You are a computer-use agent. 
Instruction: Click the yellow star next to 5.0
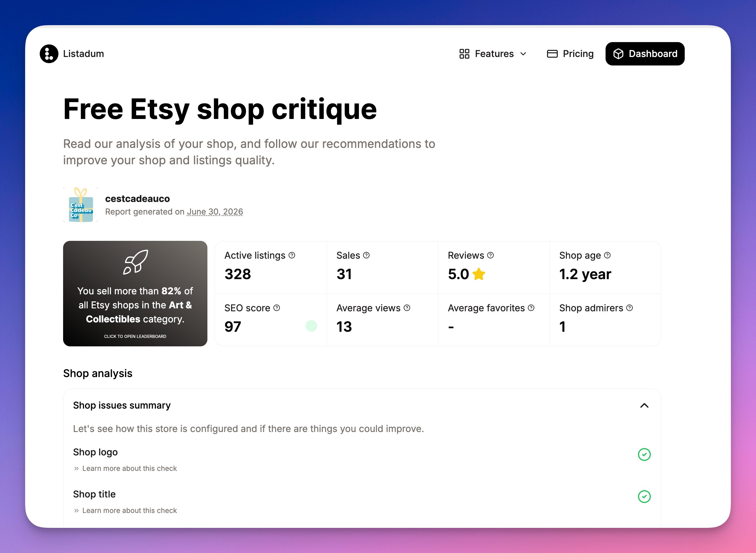coord(479,274)
